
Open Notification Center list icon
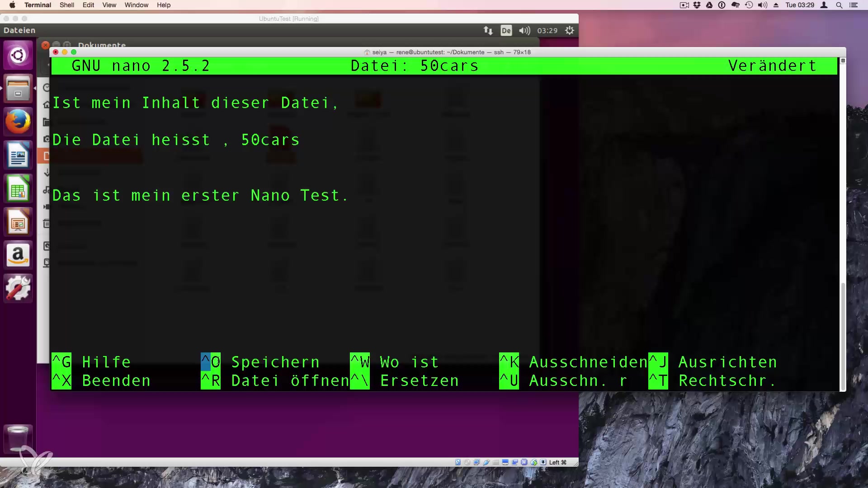[x=853, y=5]
